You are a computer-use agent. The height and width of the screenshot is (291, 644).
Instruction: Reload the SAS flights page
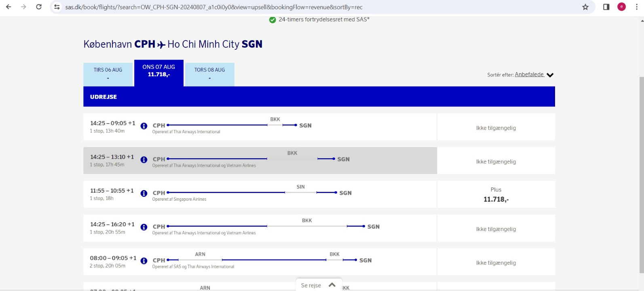pyautogui.click(x=39, y=7)
